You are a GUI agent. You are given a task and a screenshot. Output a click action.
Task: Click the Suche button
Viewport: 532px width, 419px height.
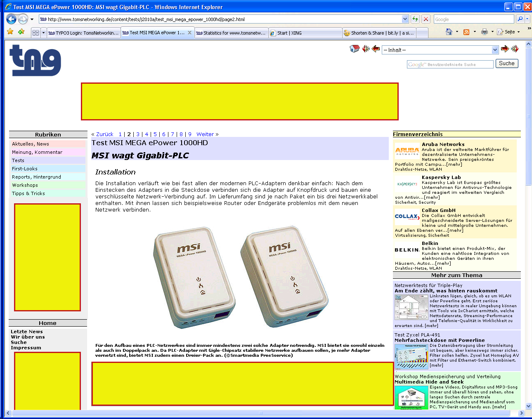click(506, 64)
